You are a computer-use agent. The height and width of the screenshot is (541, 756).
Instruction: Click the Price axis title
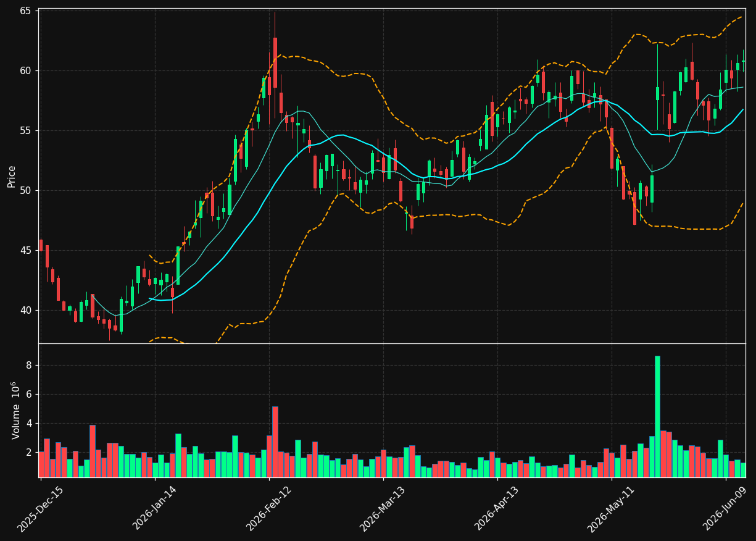[12, 176]
